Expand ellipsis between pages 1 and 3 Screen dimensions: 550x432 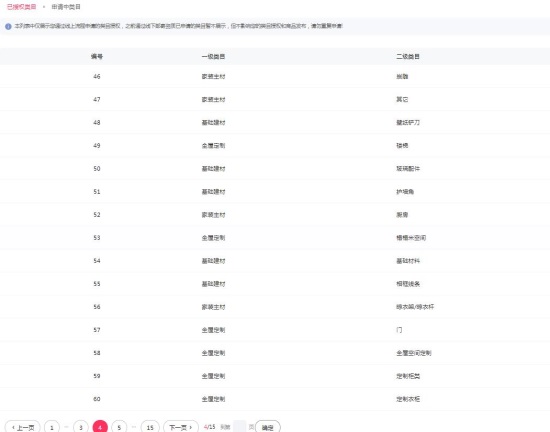[x=67, y=427]
